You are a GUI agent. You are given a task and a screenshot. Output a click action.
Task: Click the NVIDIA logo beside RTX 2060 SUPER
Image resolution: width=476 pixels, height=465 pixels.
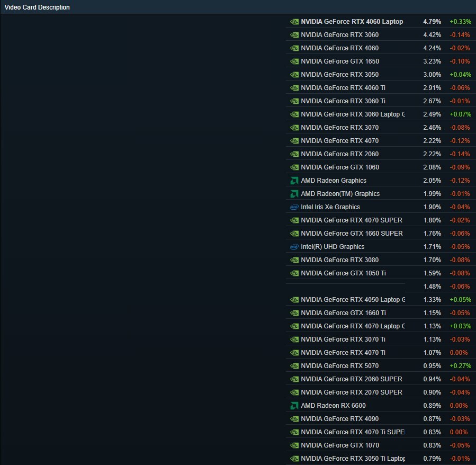(x=294, y=379)
